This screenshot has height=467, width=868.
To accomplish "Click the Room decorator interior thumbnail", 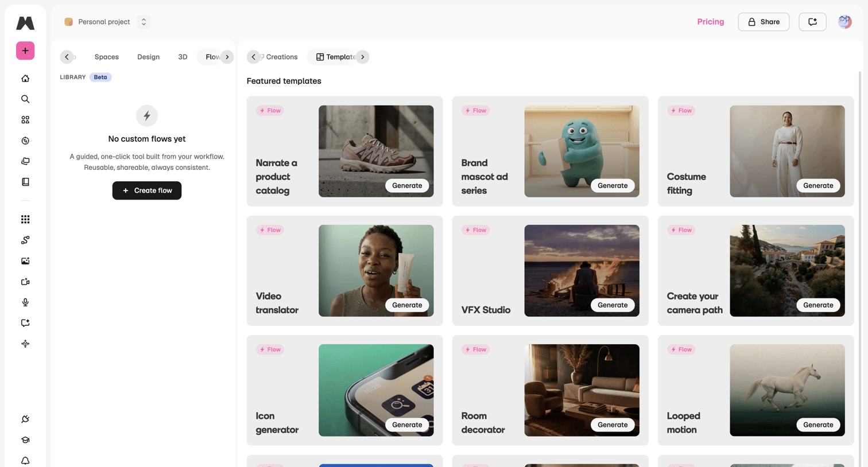I will coord(582,390).
